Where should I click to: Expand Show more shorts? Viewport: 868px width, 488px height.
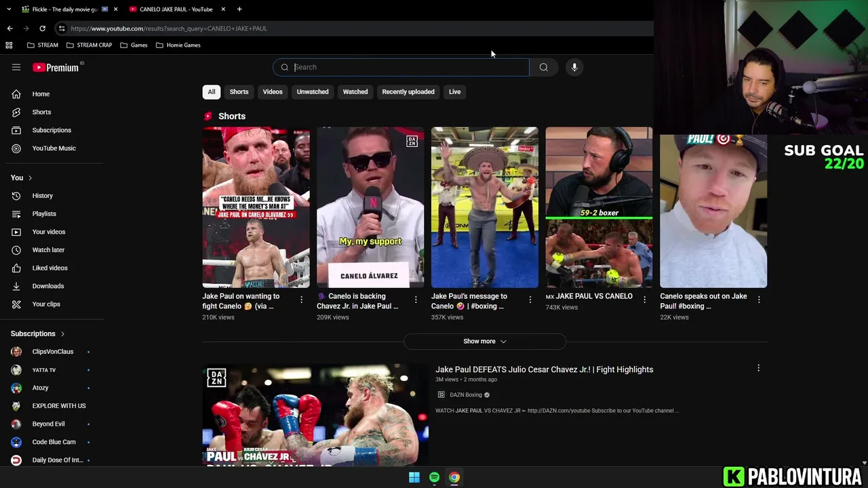click(485, 342)
